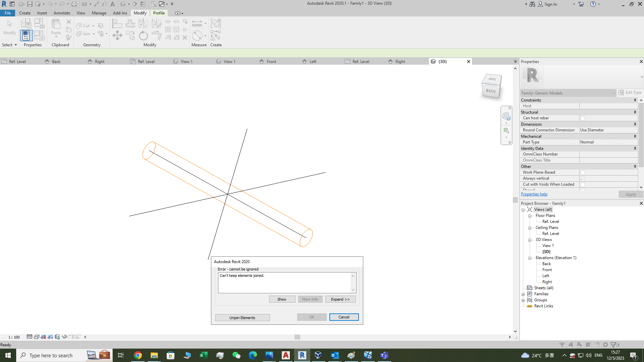Click the TOP face of the ViewCube
The image size is (644, 362).
491,79
